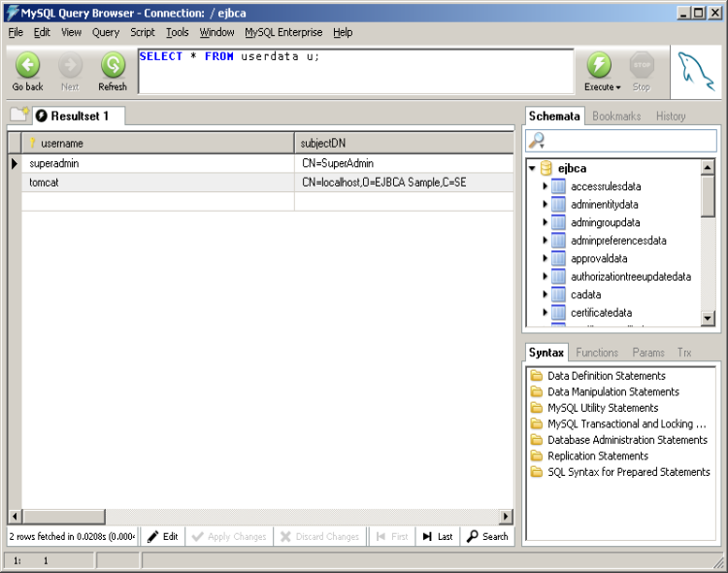The height and width of the screenshot is (573, 728).
Task: Expand the approvaldata table node
Action: point(546,258)
